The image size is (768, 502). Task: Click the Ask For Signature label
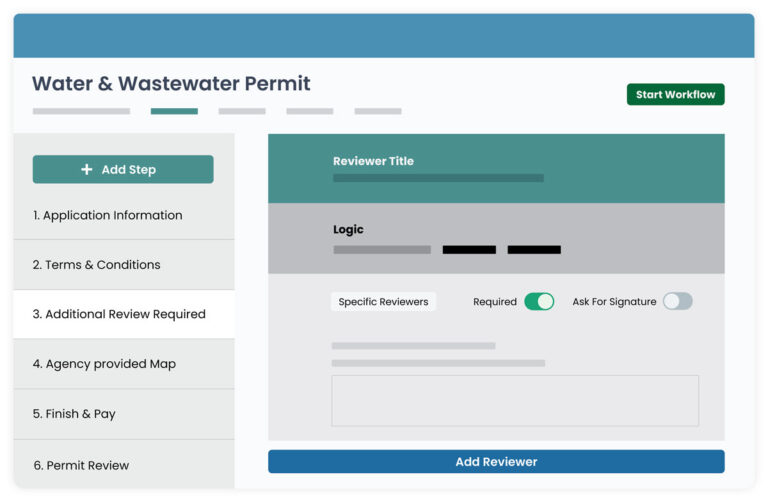(x=614, y=302)
